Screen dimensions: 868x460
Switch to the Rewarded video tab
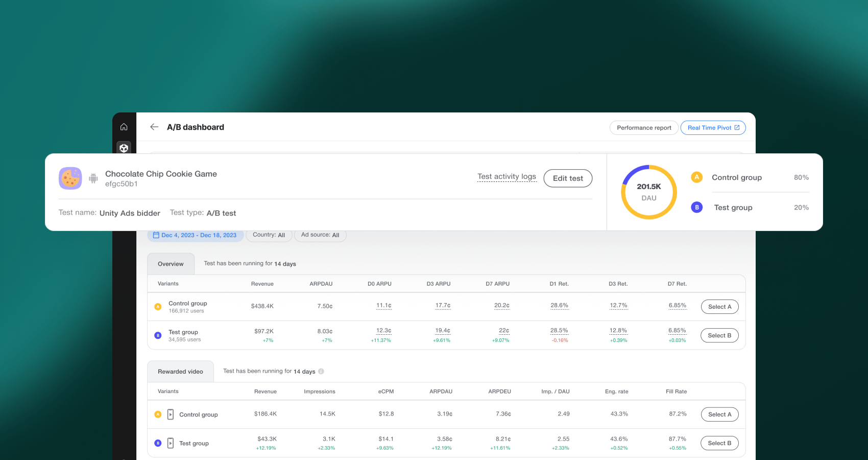180,371
